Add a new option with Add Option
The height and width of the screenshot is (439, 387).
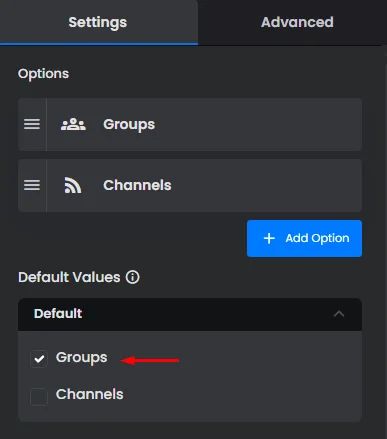pyautogui.click(x=304, y=238)
